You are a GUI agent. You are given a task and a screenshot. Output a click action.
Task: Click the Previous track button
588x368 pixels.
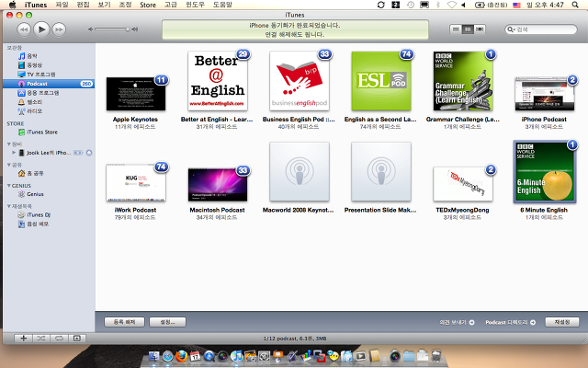[24, 29]
